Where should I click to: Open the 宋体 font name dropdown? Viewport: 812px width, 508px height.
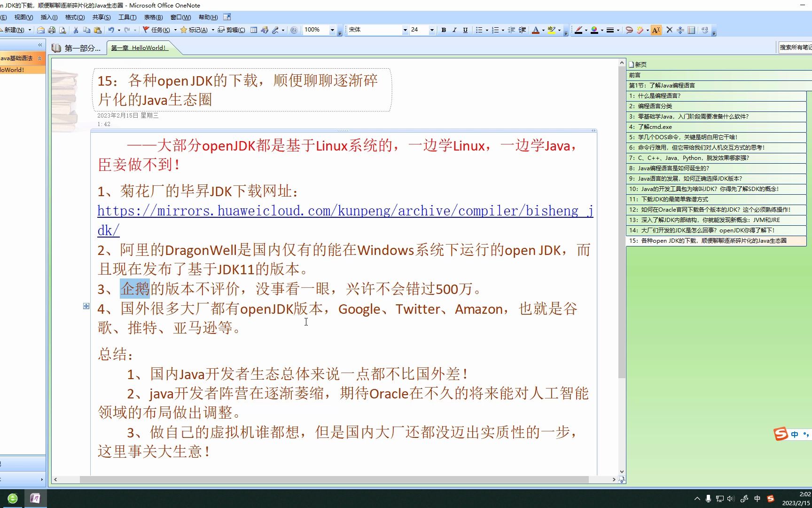405,30
